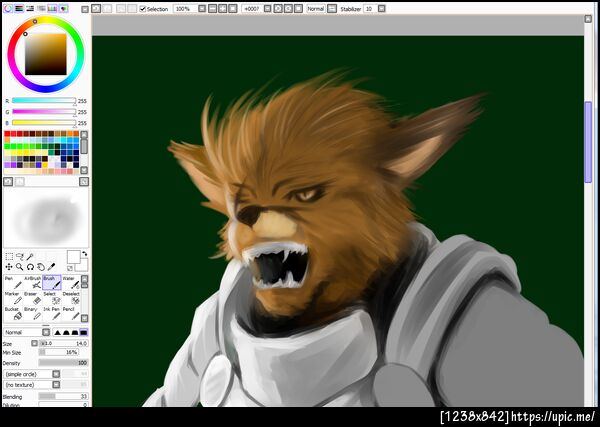
Task: Open the rotation angle dropdown
Action: [268, 8]
